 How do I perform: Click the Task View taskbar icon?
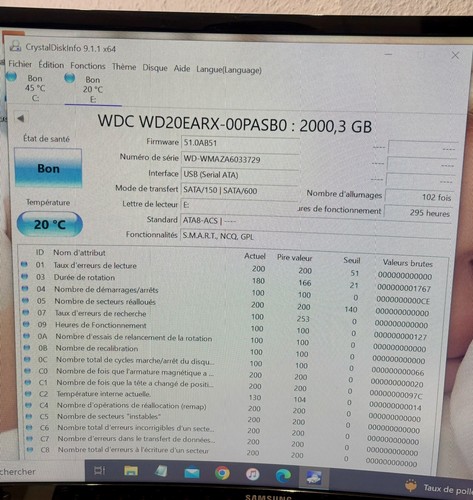tap(99, 470)
